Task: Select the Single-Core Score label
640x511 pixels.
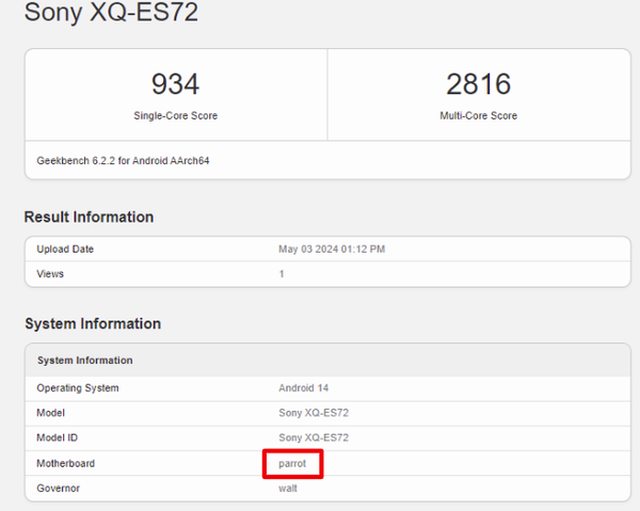Action: pyautogui.click(x=175, y=116)
